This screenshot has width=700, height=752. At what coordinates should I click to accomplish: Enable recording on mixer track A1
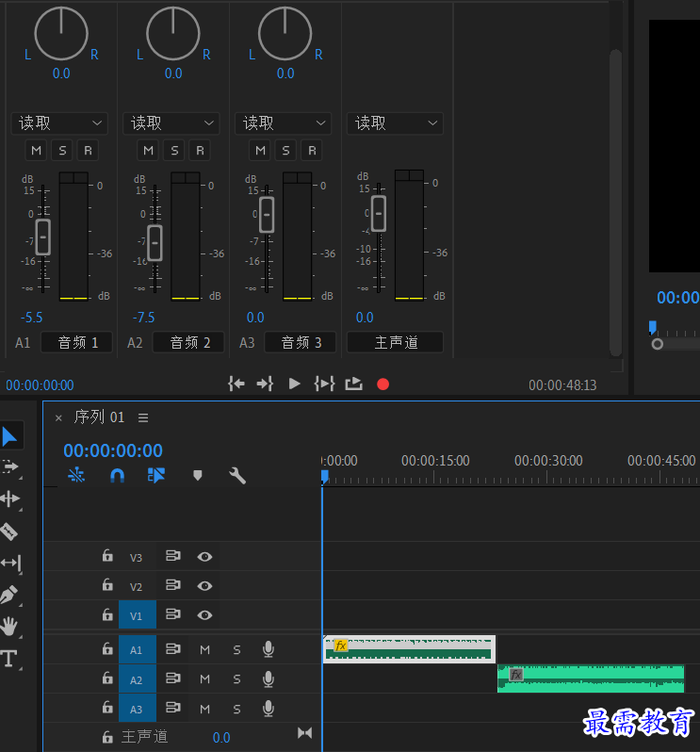click(88, 150)
